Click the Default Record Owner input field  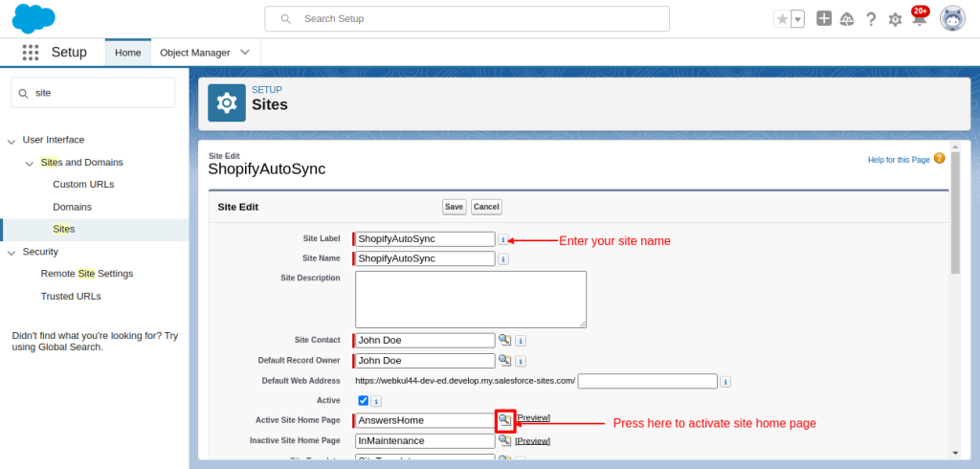425,361
